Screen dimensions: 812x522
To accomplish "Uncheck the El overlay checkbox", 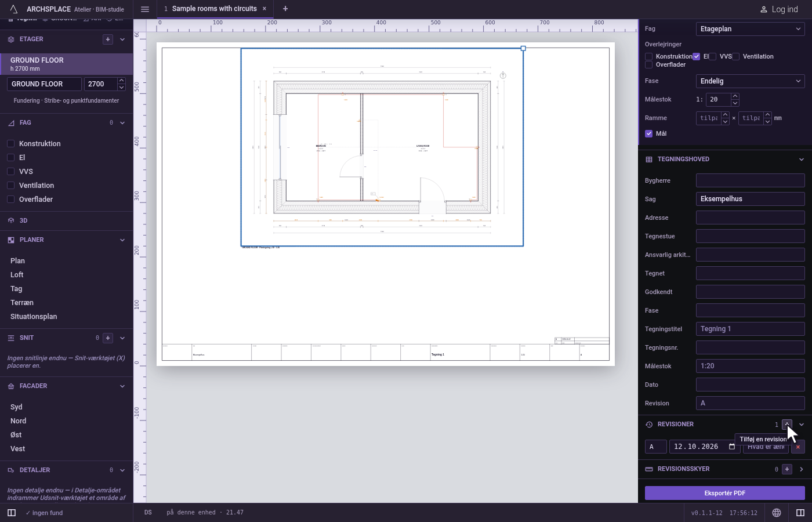I will pos(696,56).
